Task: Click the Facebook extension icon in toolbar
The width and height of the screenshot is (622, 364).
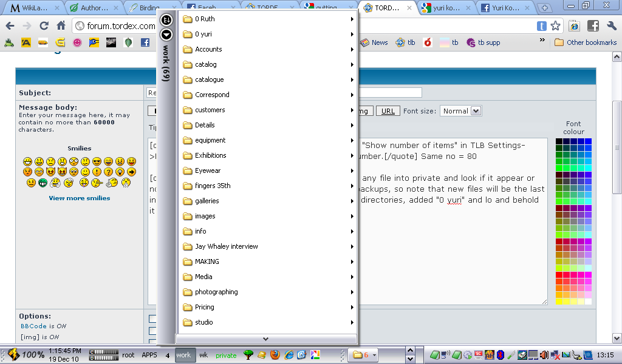Action: (593, 26)
